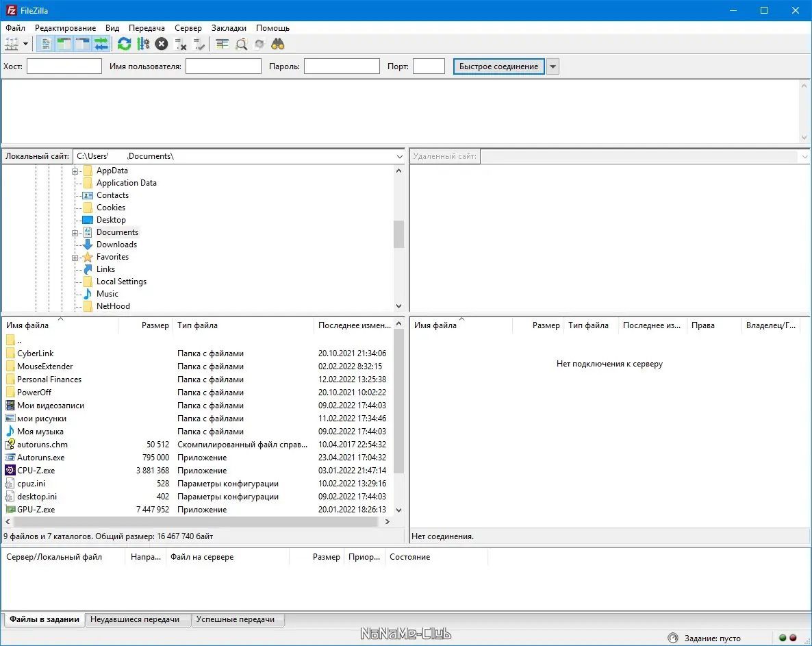Open directory listing filters icon
Image resolution: width=812 pixels, height=646 pixels.
point(222,45)
